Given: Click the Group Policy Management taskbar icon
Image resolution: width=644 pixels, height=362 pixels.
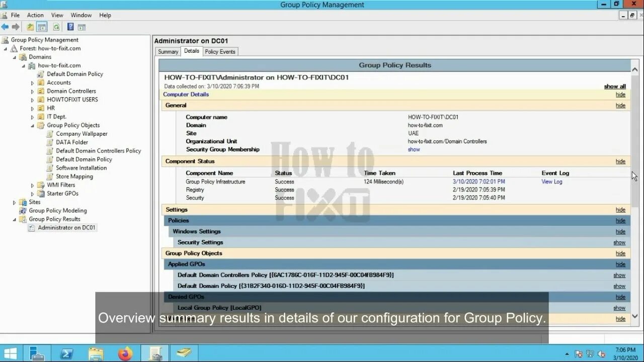Looking at the screenshot, I should coord(155,353).
